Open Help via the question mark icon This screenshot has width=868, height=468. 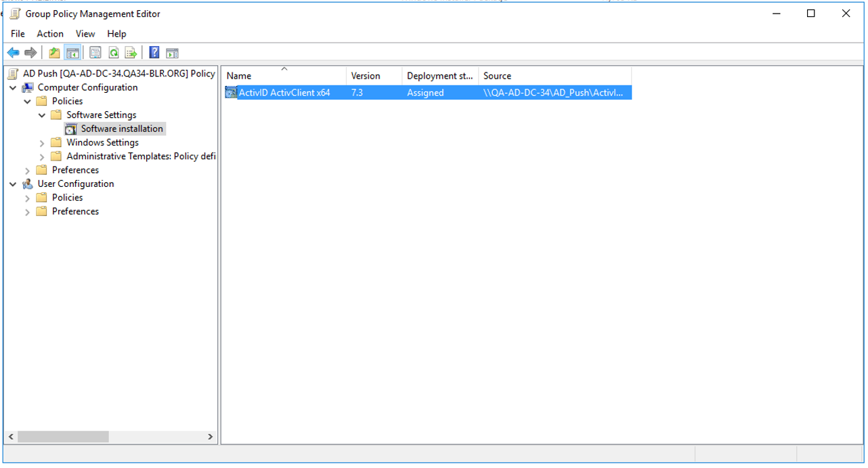tap(154, 52)
